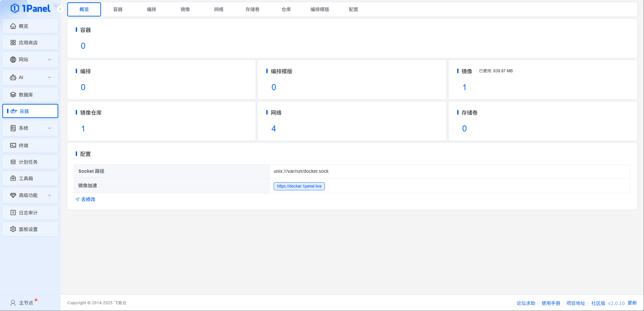This screenshot has height=311, width=644.
Task: Expand the 网站 submenu chevron
Action: click(49, 60)
